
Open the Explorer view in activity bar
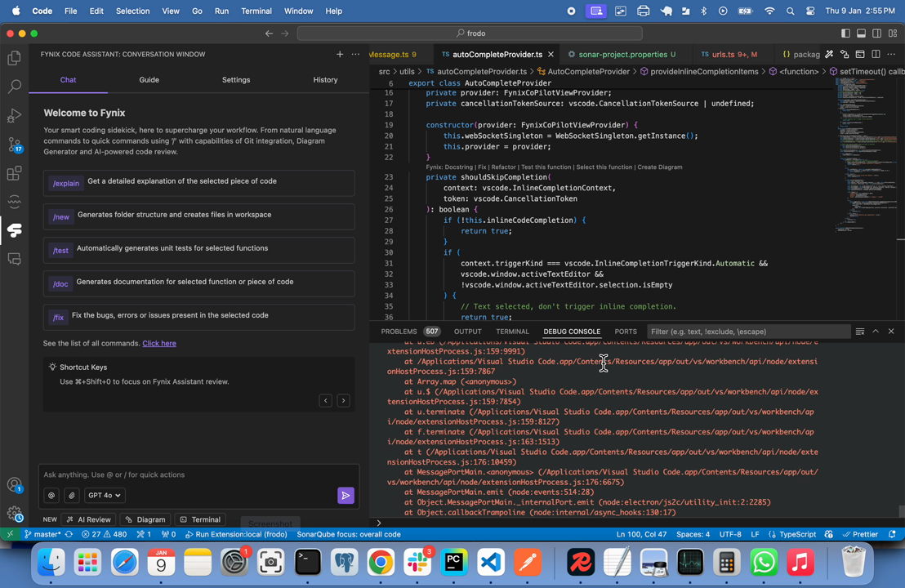15,58
